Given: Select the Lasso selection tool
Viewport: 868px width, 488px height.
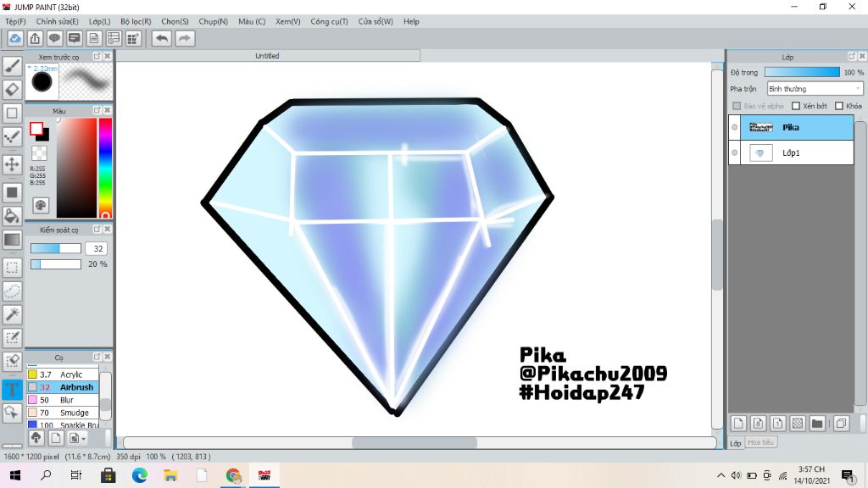Looking at the screenshot, I should (x=12, y=291).
